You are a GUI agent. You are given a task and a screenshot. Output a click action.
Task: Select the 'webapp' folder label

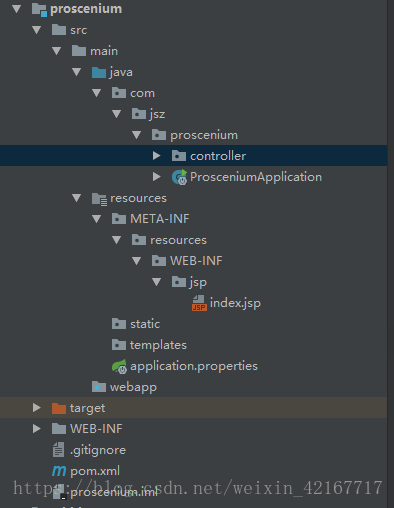[x=133, y=388]
